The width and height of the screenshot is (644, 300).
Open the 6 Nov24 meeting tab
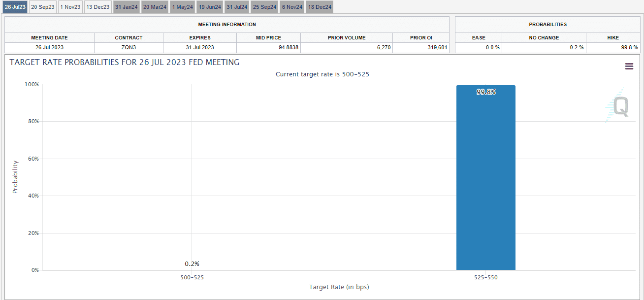tap(292, 7)
